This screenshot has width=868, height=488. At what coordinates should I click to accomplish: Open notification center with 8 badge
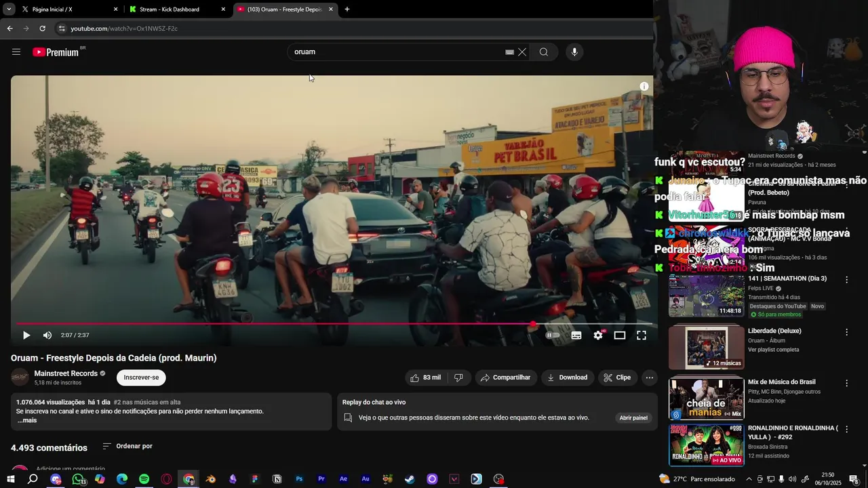point(854,479)
